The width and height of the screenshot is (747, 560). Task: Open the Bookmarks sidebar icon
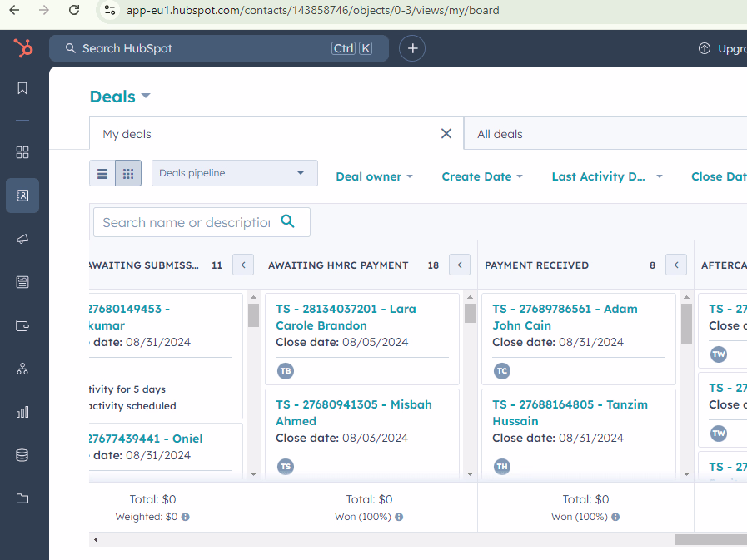(x=22, y=88)
